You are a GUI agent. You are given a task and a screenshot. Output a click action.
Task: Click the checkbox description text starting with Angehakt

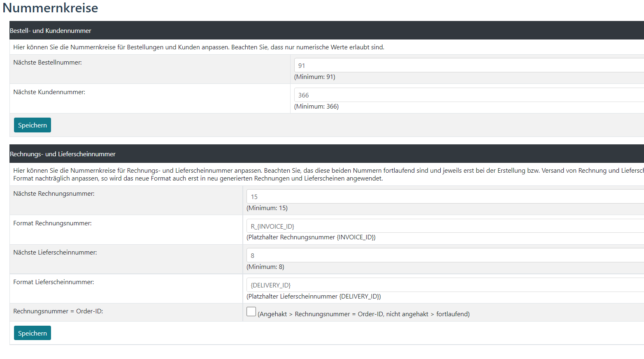364,314
